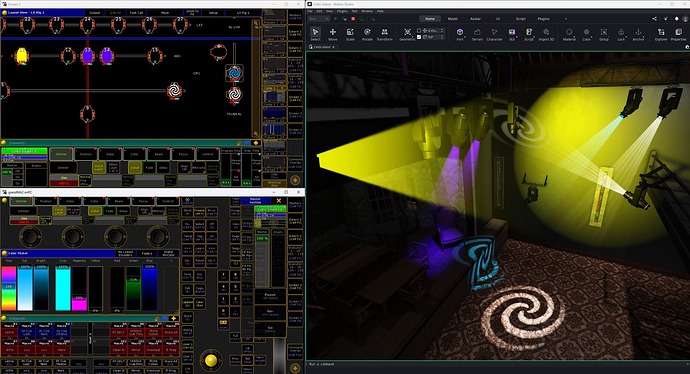Open the Run mode dropdown
The height and width of the screenshot is (374, 690).
(x=319, y=19)
